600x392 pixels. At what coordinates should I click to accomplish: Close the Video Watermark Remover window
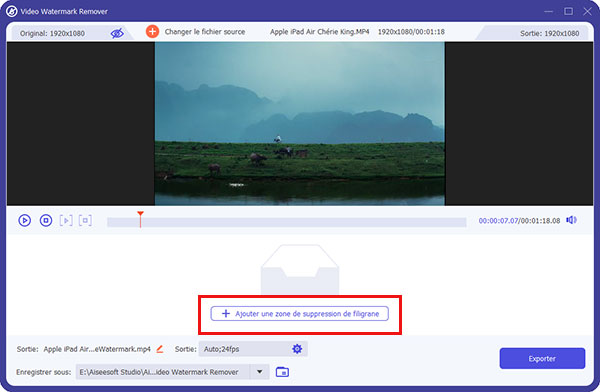point(587,11)
